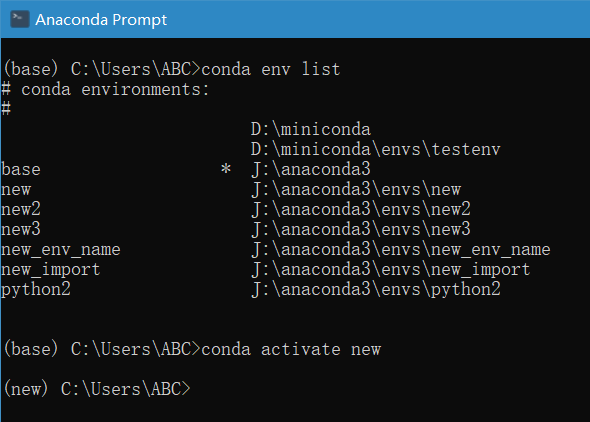Click the J:\anaconda3\envs\python2 path
The image size is (590, 422).
(376, 290)
